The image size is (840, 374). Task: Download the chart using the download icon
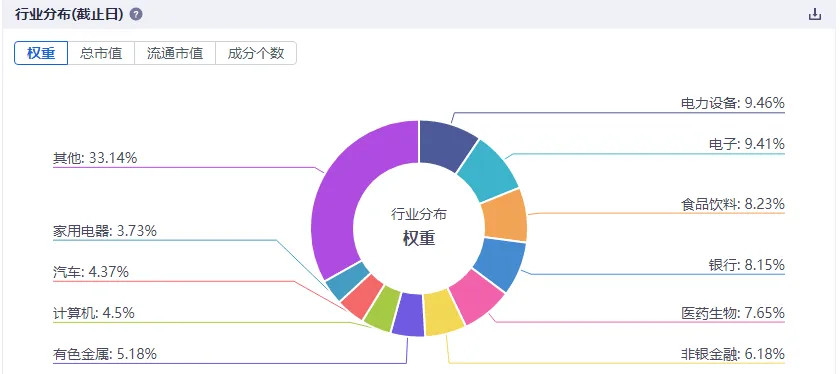pos(814,14)
